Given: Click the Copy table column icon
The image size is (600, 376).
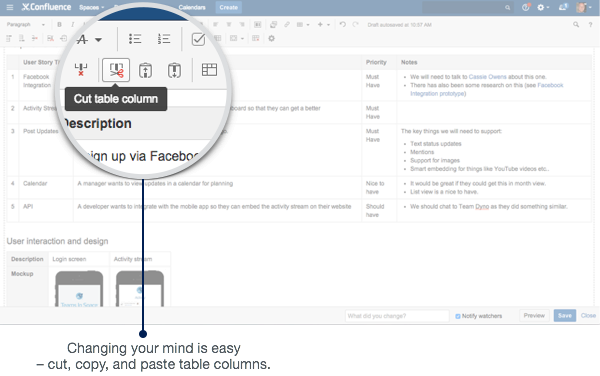Looking at the screenshot, I should [x=145, y=70].
